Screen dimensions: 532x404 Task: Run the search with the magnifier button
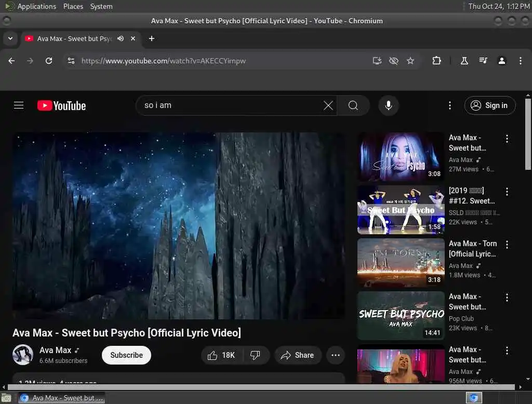353,105
